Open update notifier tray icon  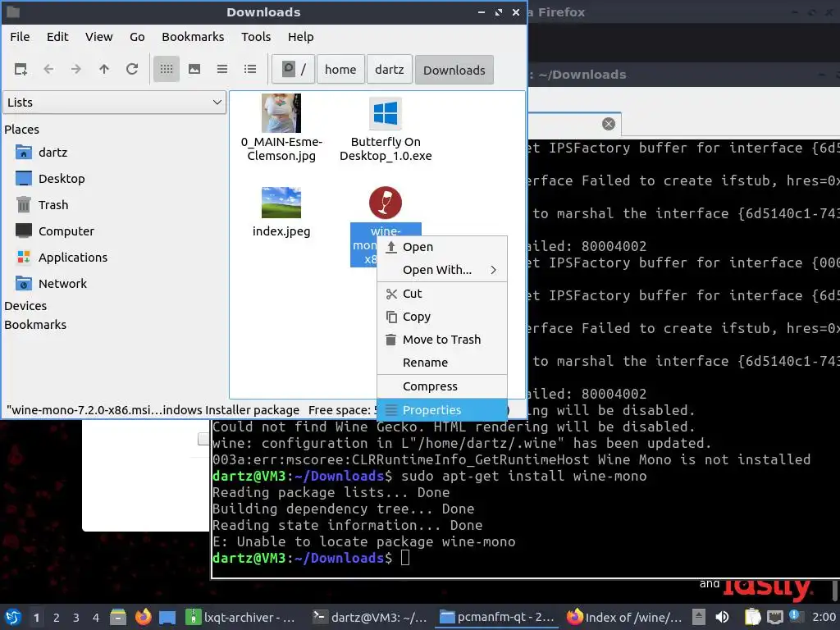tap(794, 616)
